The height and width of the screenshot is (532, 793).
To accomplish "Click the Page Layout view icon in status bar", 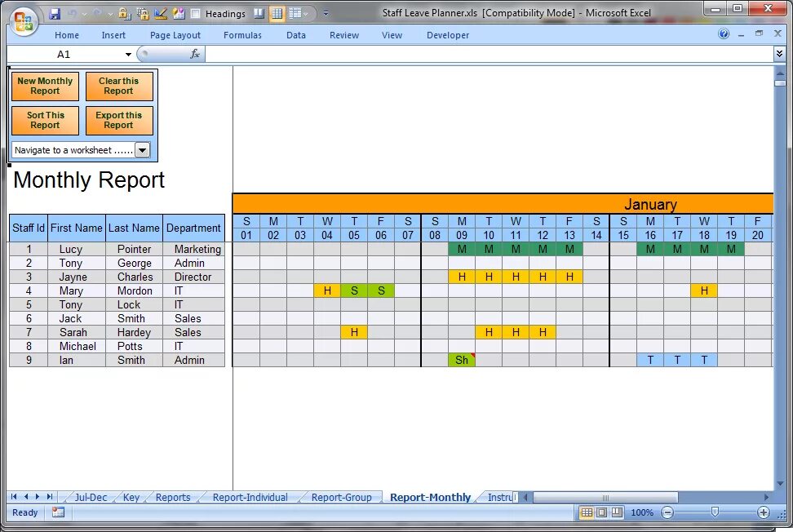I will tap(602, 512).
